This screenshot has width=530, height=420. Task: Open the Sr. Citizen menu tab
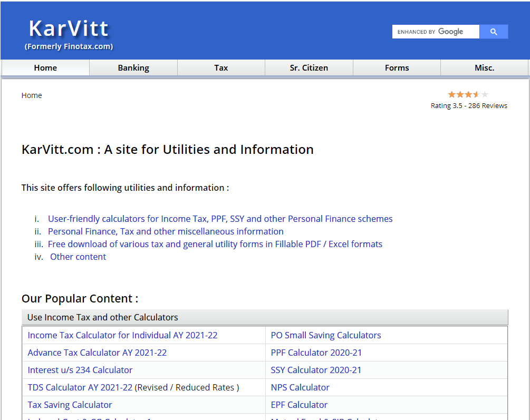click(x=309, y=67)
